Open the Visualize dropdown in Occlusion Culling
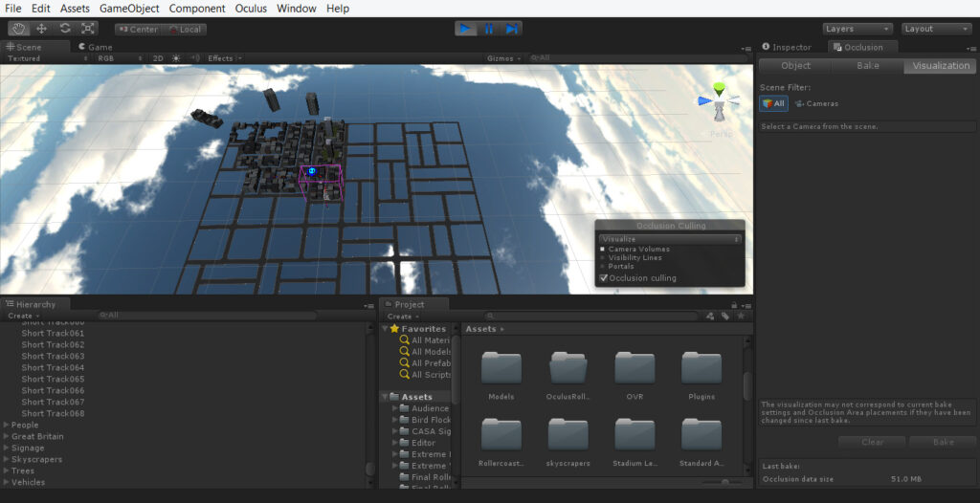Screen dimensions: 980x503 [670, 239]
